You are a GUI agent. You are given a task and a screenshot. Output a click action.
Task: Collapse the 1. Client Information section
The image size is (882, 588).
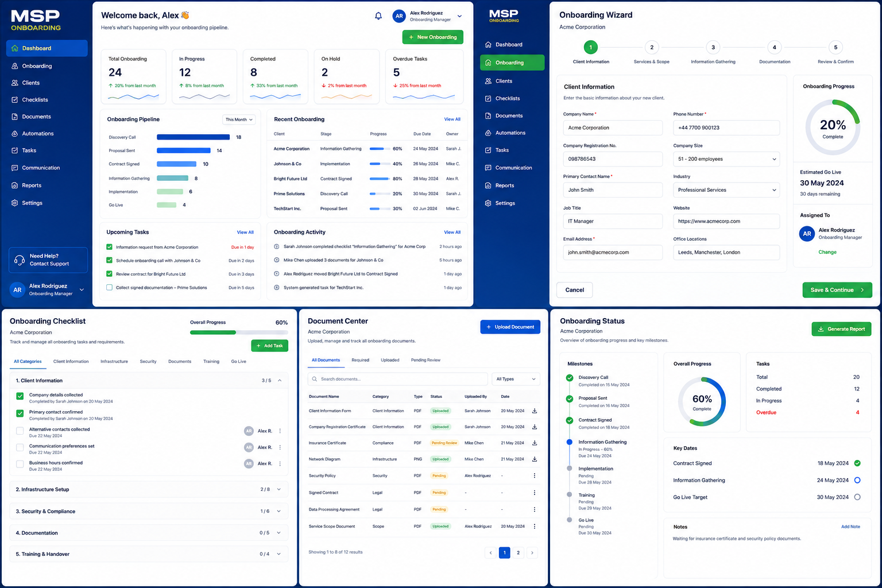(x=280, y=381)
